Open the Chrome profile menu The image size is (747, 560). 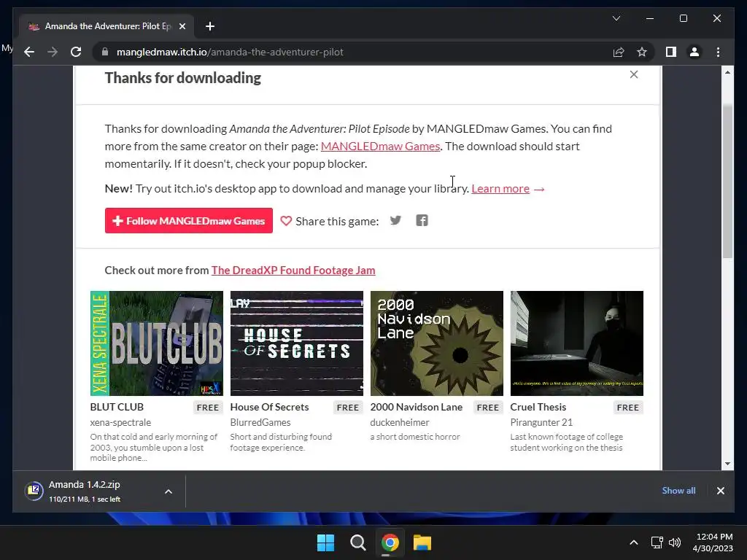(694, 52)
